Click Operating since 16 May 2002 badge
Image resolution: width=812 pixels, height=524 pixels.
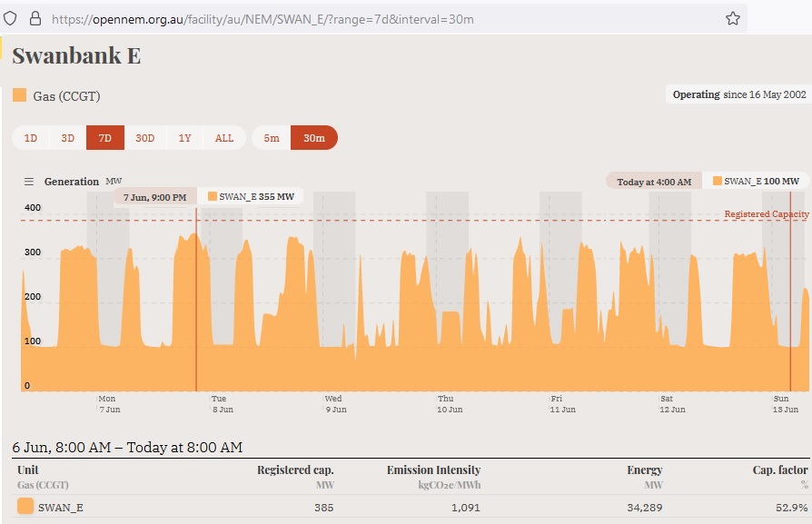739,94
